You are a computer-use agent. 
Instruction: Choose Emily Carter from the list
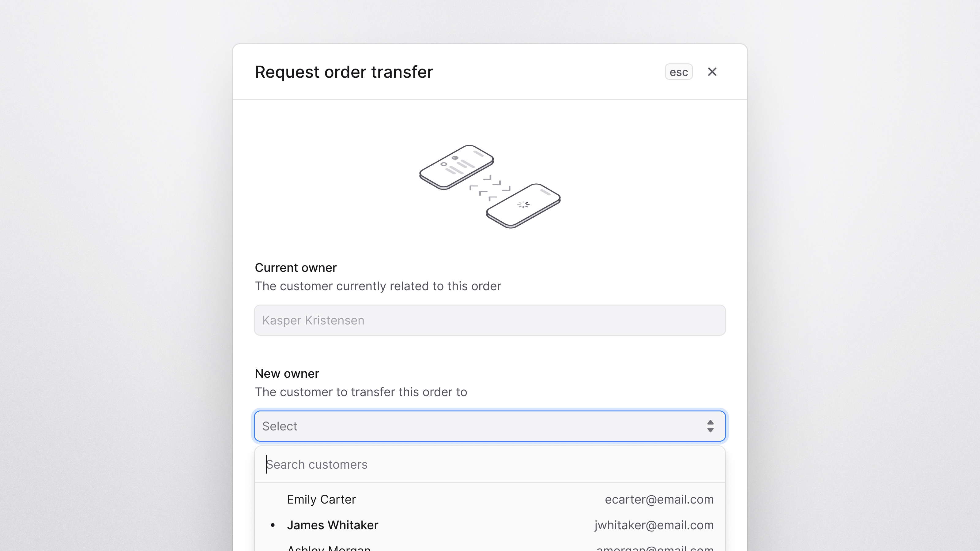click(490, 499)
